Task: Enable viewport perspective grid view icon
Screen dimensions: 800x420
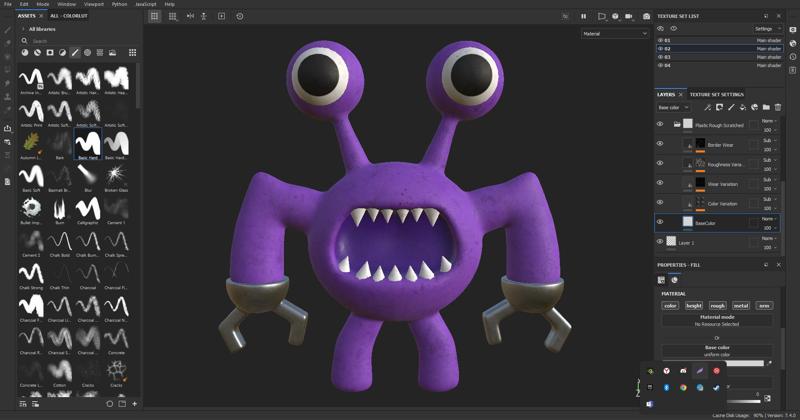Action: 155,16
